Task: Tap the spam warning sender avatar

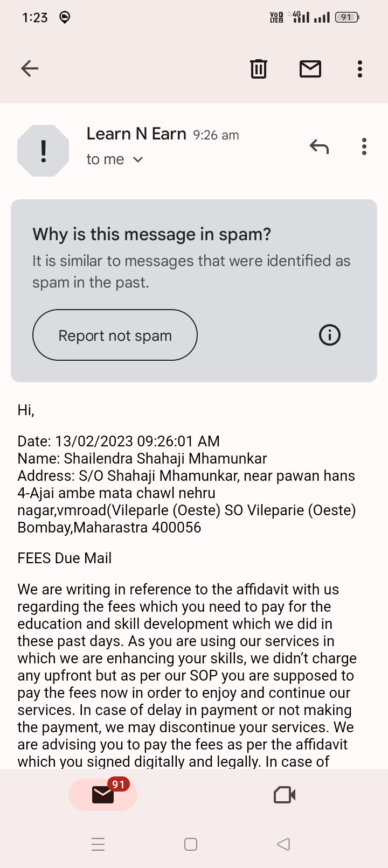Action: pyautogui.click(x=43, y=151)
